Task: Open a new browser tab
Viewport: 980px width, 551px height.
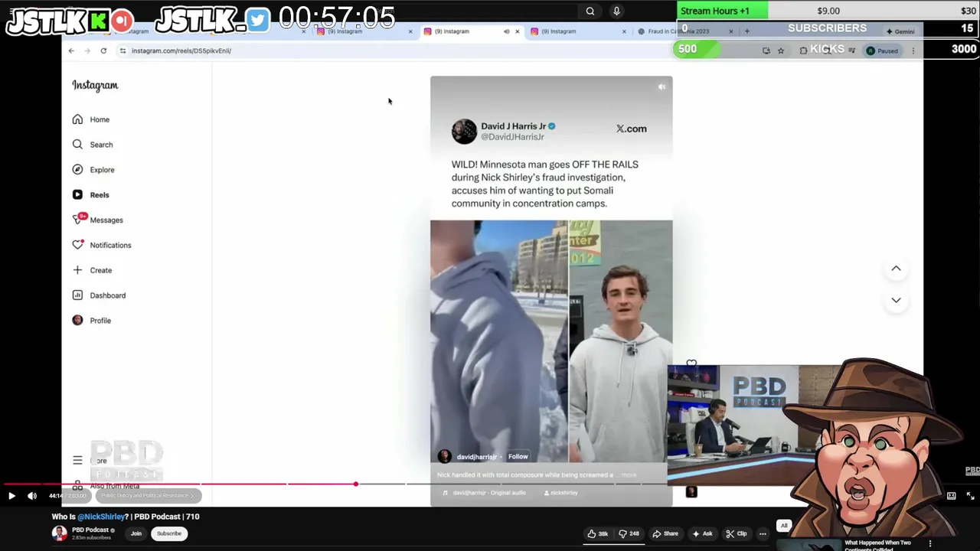Action: [747, 31]
